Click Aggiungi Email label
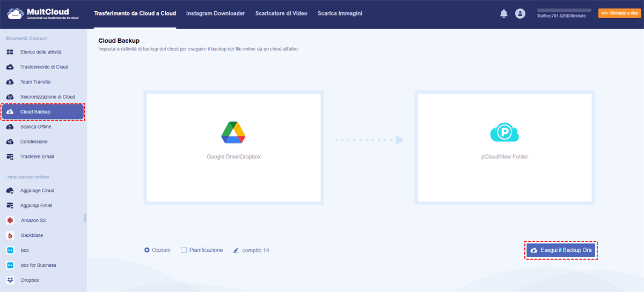This screenshot has height=292, width=644. click(x=36, y=206)
